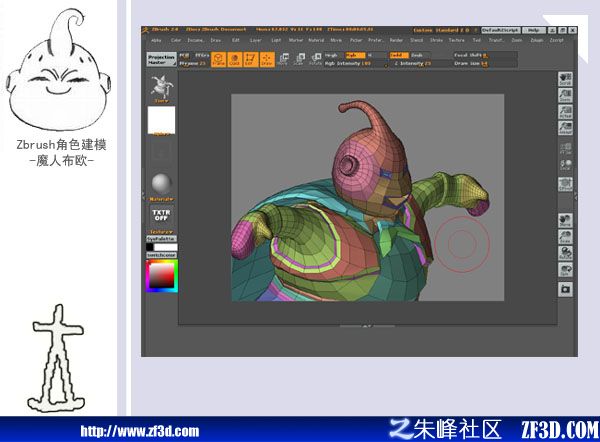Image resolution: width=600 pixels, height=442 pixels.
Task: Open the white Alpha thumbnail picker
Action: (x=161, y=121)
